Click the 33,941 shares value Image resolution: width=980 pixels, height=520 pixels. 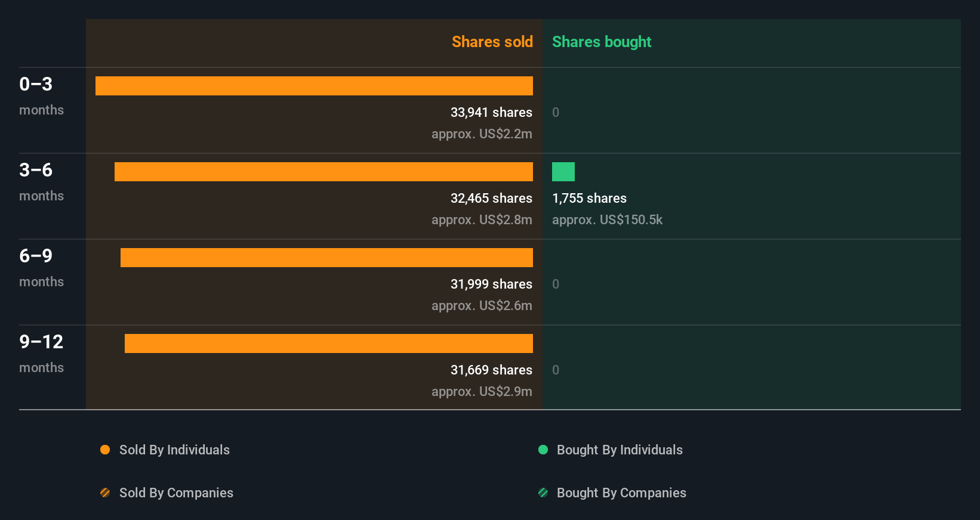coord(491,112)
